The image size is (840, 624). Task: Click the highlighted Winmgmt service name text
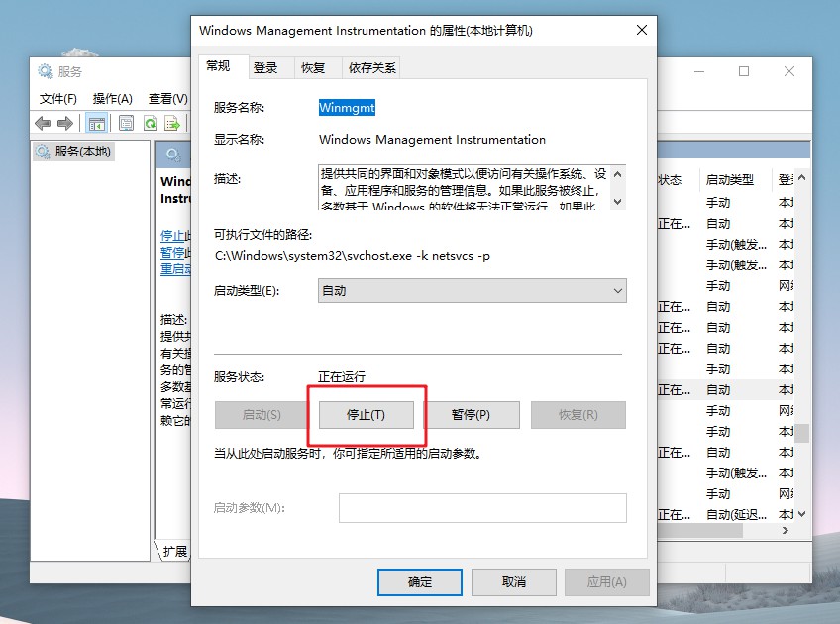(x=347, y=108)
